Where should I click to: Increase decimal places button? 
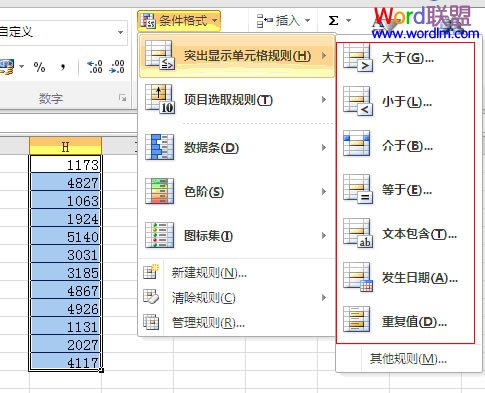95,67
